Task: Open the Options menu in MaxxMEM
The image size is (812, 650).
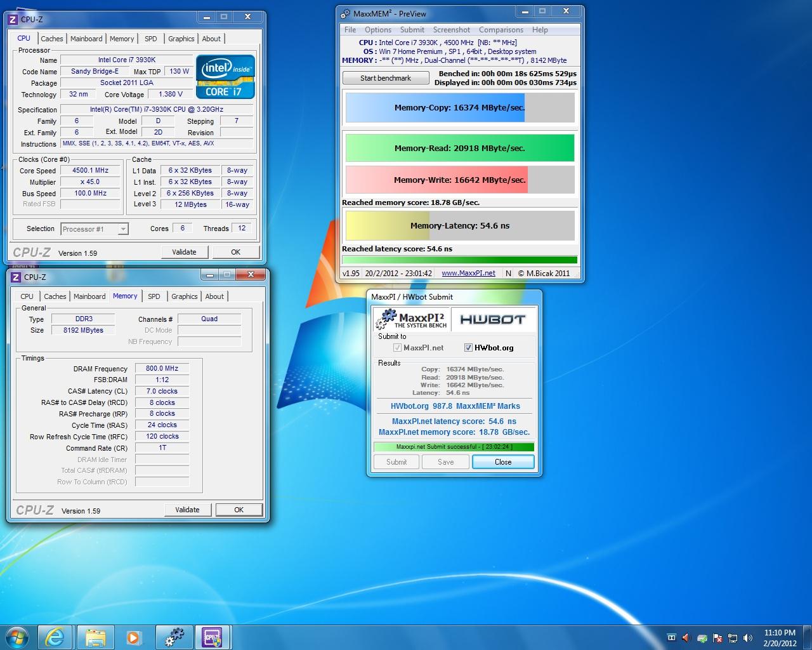Action: [378, 30]
